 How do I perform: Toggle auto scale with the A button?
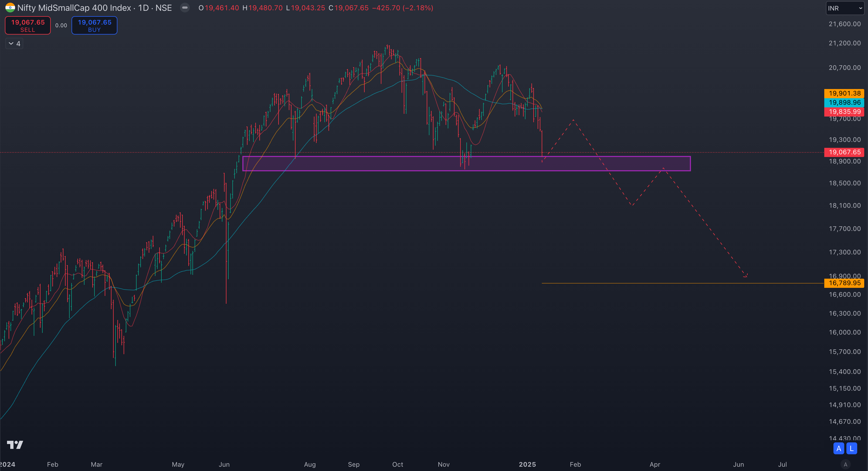pos(839,448)
